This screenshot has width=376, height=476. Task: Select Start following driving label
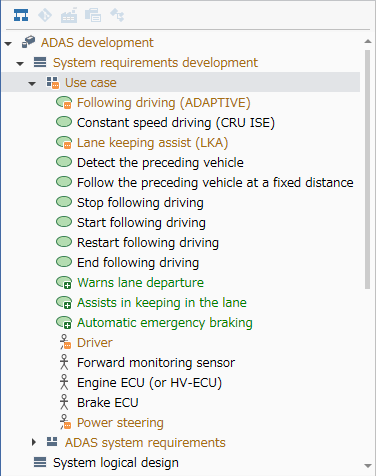[x=141, y=223]
